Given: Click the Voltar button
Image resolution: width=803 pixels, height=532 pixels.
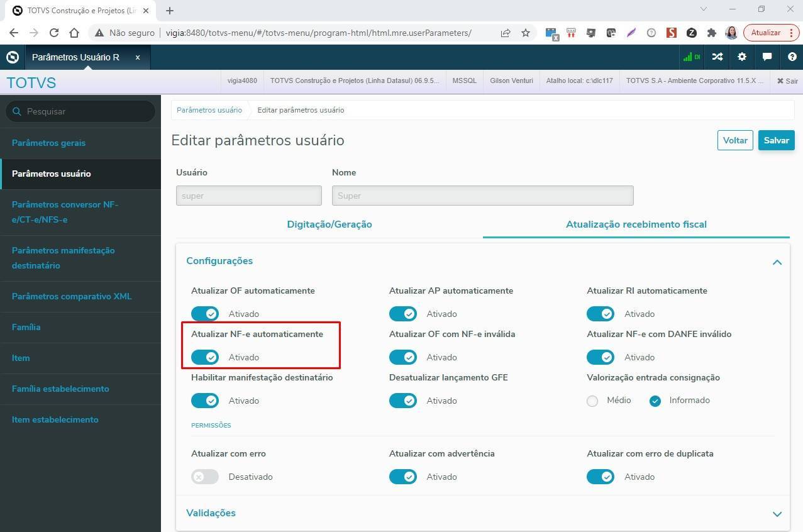Looking at the screenshot, I should pos(734,140).
